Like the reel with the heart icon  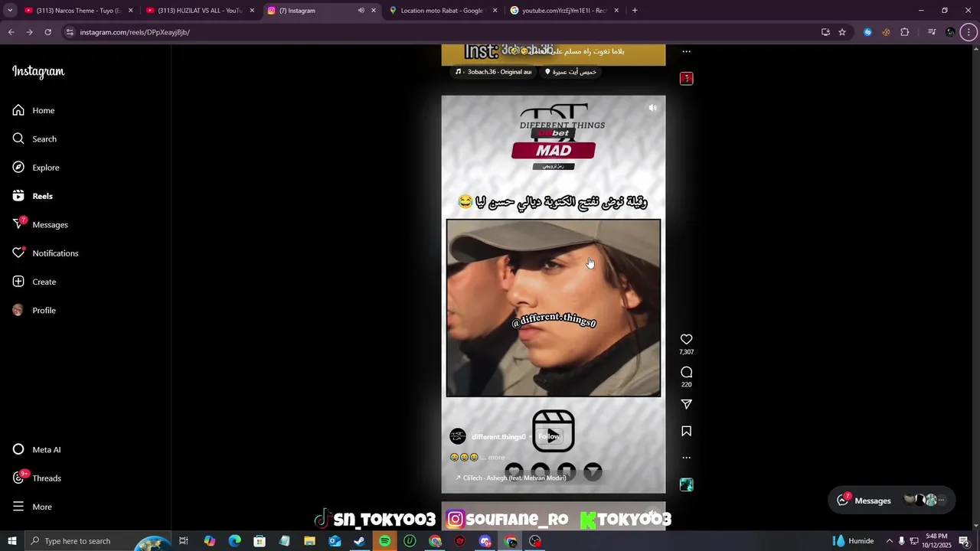pos(686,340)
